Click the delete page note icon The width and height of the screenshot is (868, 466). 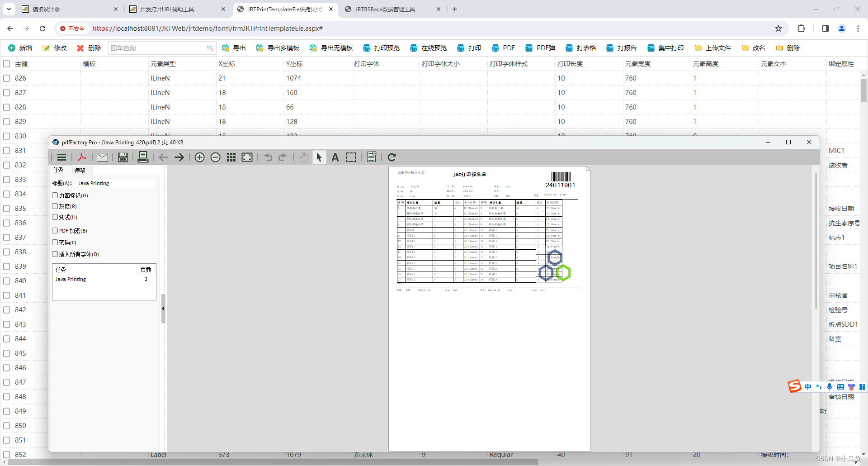coord(372,157)
